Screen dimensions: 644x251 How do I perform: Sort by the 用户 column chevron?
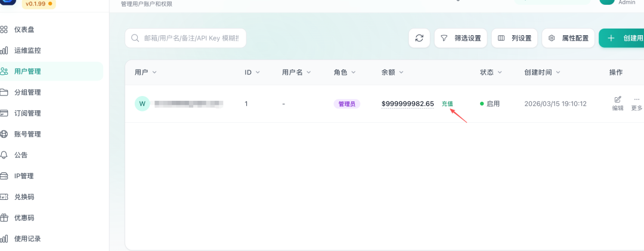point(154,72)
